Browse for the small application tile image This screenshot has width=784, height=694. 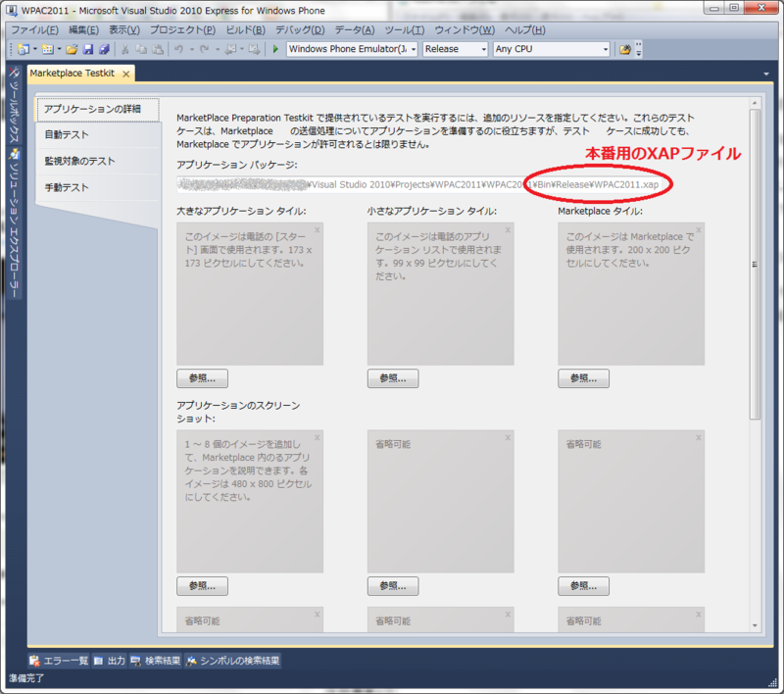coord(393,378)
